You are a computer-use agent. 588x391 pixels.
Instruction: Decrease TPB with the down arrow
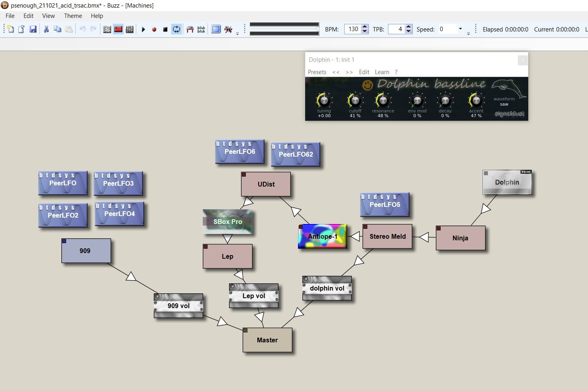[x=408, y=31]
